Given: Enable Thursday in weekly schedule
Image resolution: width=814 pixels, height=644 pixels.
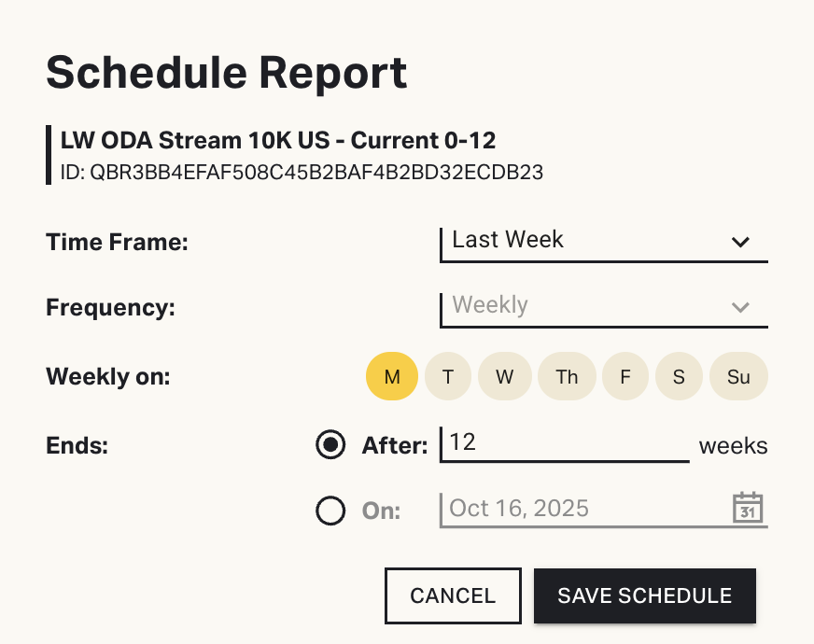Looking at the screenshot, I should 567,377.
